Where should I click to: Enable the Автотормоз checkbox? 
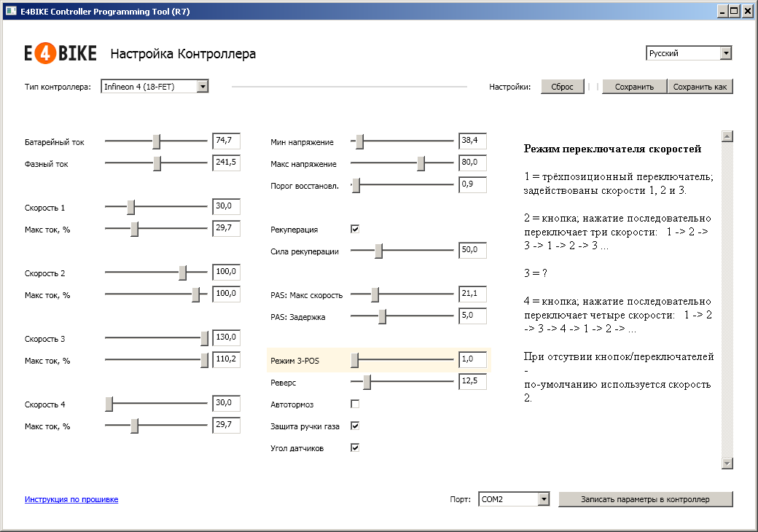[355, 404]
